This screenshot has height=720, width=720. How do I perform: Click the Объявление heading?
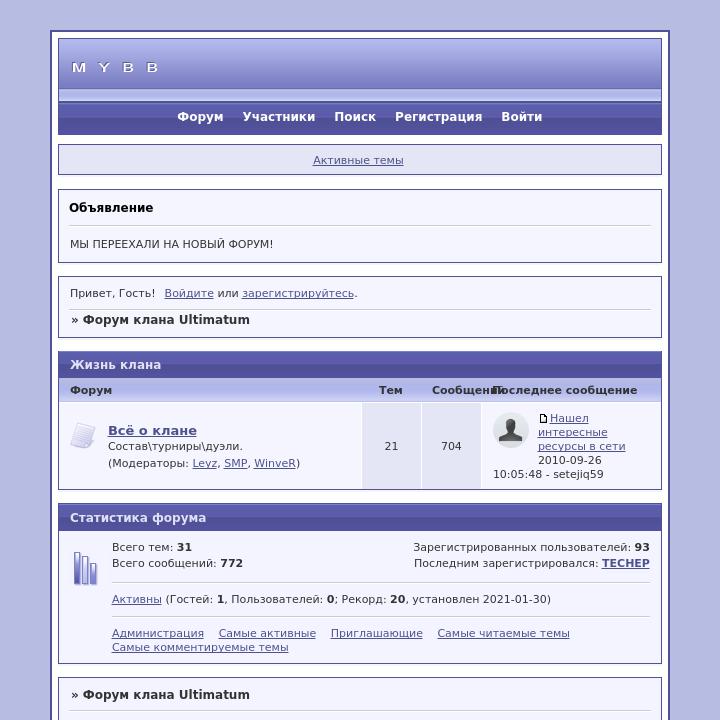[x=111, y=208]
